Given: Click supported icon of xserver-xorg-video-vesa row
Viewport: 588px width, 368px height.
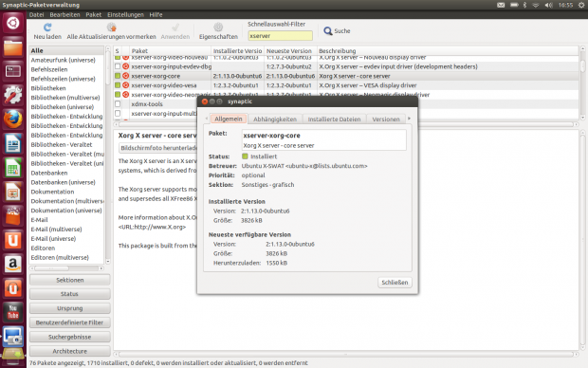Looking at the screenshot, I should click(125, 85).
